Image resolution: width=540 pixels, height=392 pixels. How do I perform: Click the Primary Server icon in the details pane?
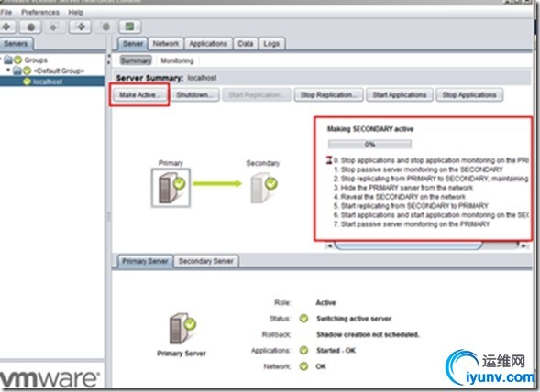click(182, 328)
